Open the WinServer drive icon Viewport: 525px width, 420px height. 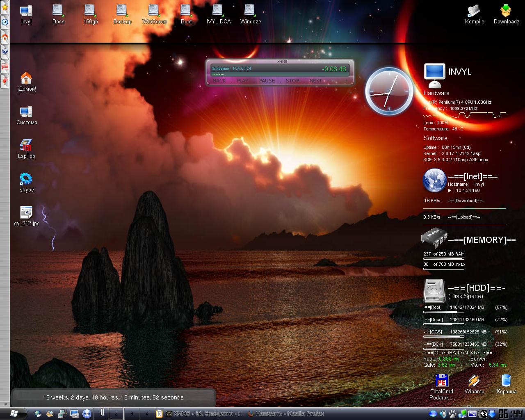coord(154,14)
